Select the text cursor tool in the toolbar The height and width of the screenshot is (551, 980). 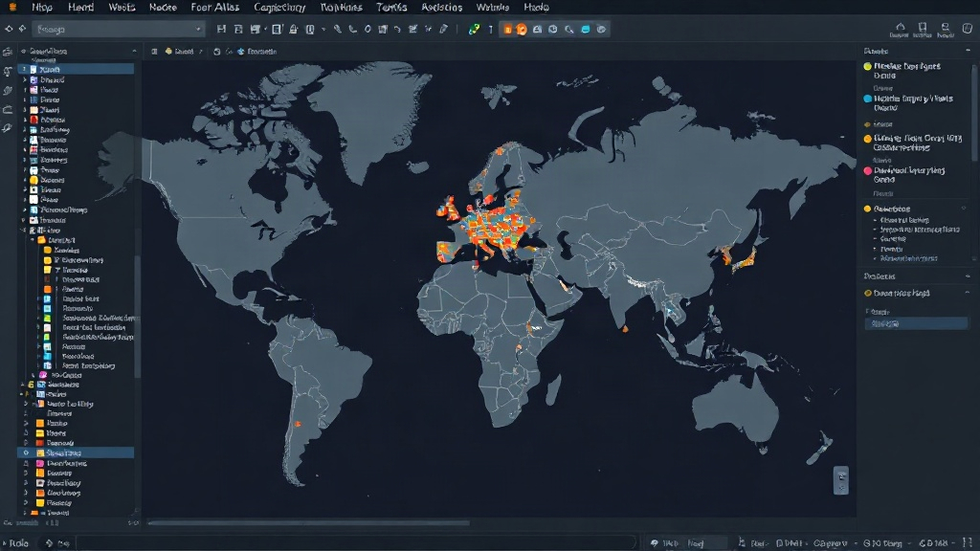coord(491,30)
